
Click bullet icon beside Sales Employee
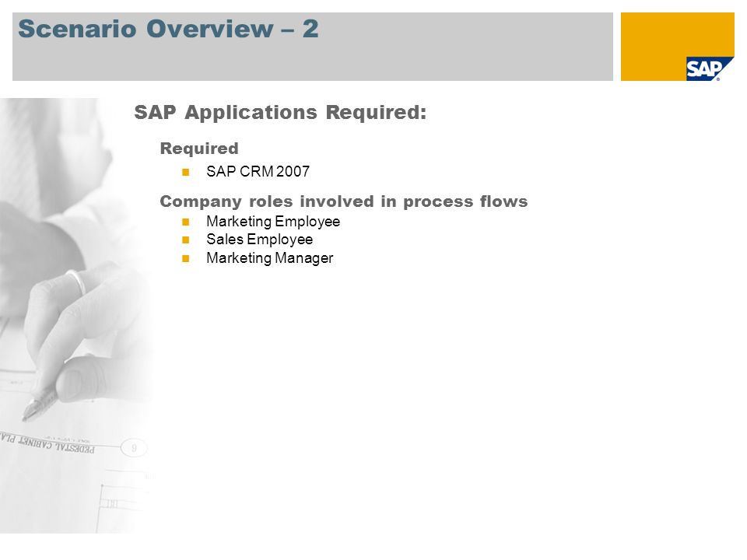[186, 240]
